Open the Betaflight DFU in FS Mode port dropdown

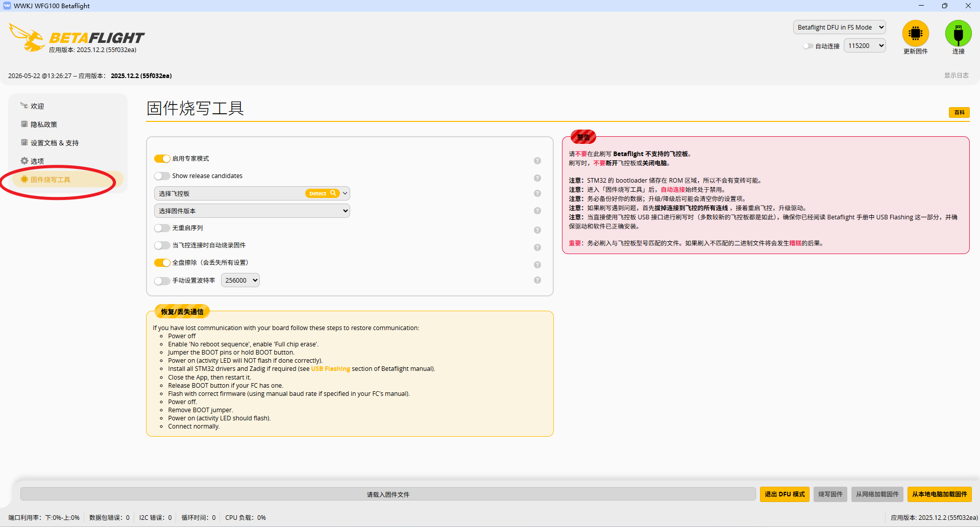tap(840, 27)
